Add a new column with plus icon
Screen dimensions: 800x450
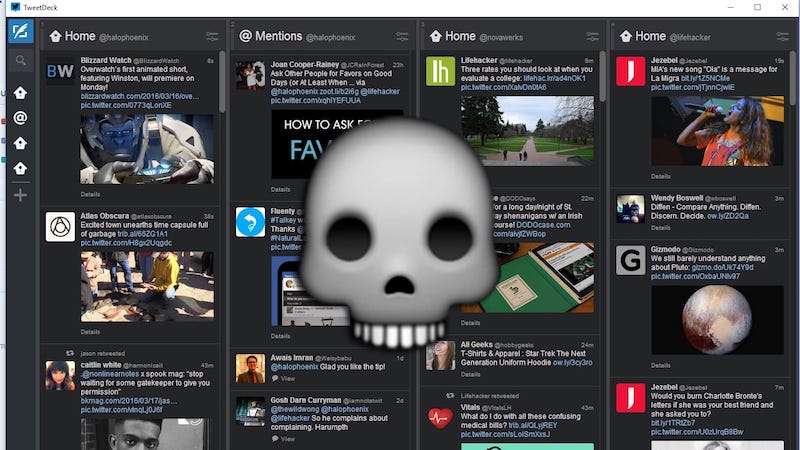click(x=20, y=195)
